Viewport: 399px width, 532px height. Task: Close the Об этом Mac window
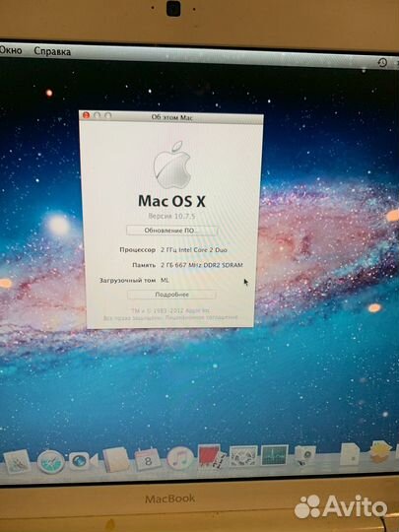tap(86, 115)
